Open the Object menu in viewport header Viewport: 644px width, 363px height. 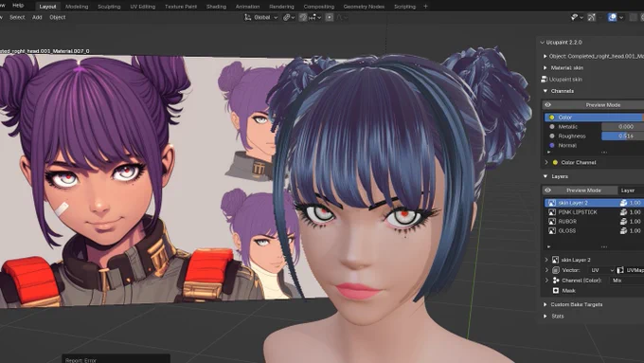[58, 17]
